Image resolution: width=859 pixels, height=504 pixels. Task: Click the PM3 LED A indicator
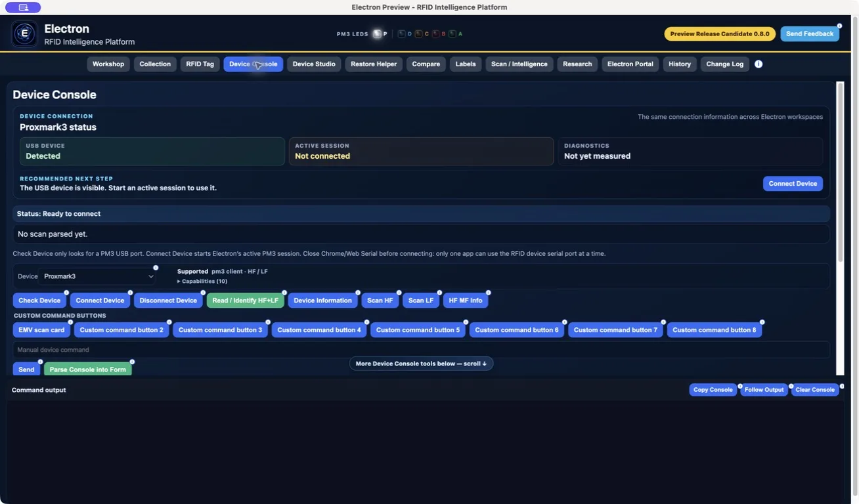tap(452, 33)
